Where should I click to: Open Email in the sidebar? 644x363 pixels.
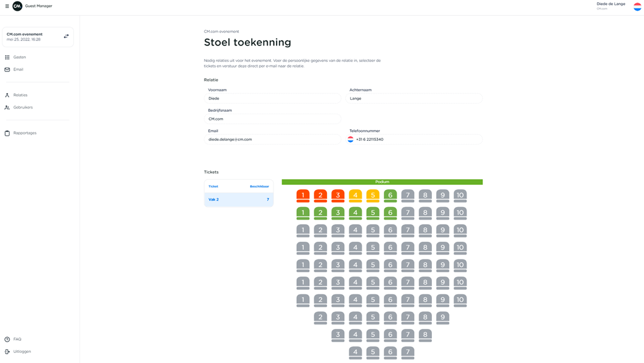coord(18,69)
